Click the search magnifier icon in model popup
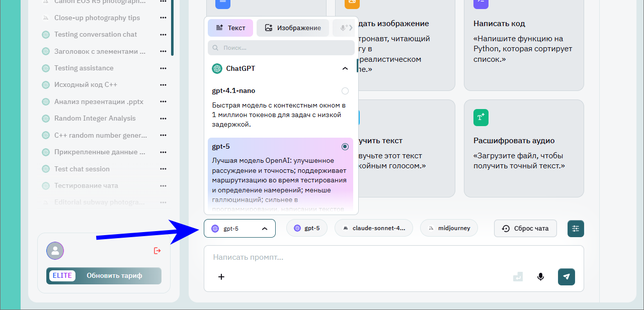 216,48
